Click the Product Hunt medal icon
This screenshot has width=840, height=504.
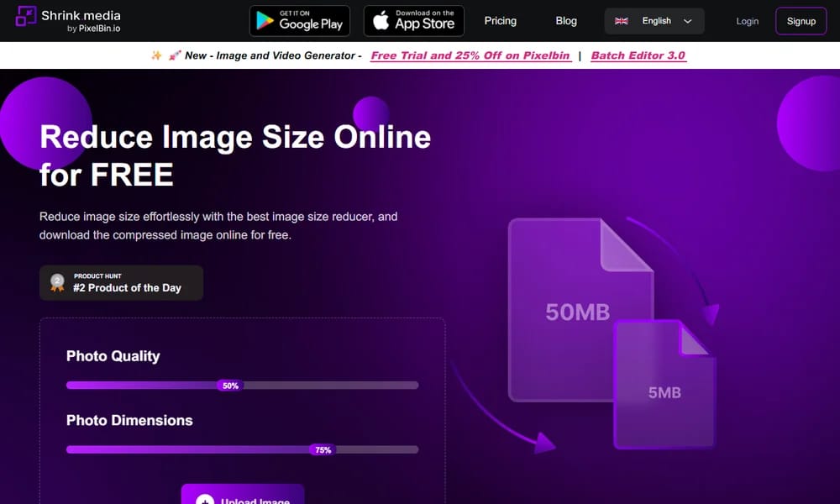pyautogui.click(x=57, y=282)
